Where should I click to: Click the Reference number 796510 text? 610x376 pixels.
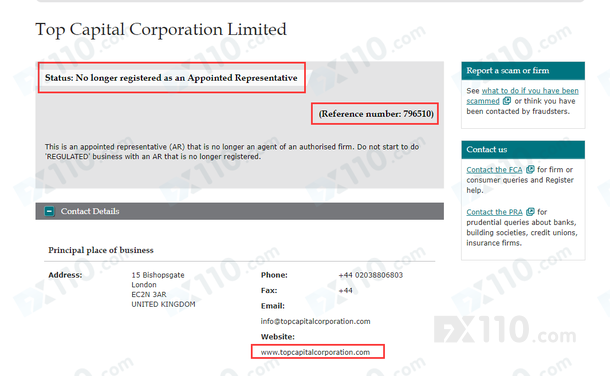[x=376, y=114]
